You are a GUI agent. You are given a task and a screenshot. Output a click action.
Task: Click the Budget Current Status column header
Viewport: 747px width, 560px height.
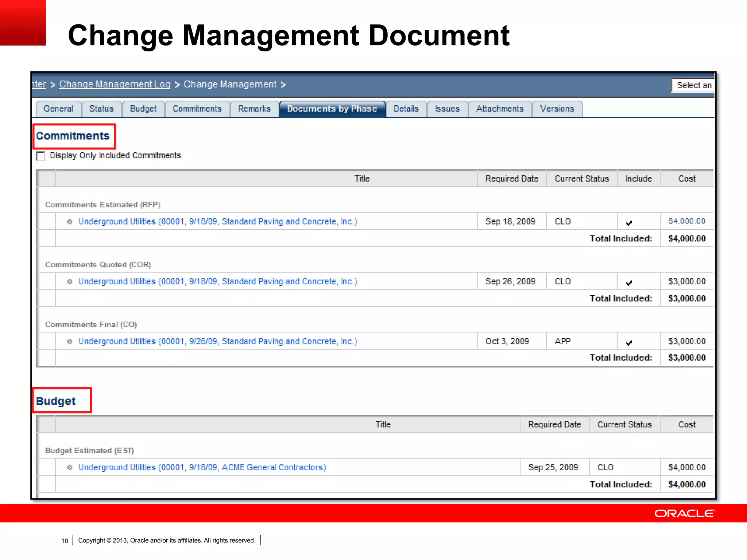624,424
